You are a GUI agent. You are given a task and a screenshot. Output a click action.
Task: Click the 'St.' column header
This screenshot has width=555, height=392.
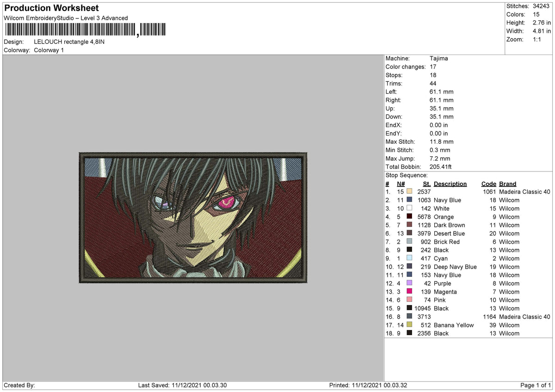tap(427, 184)
